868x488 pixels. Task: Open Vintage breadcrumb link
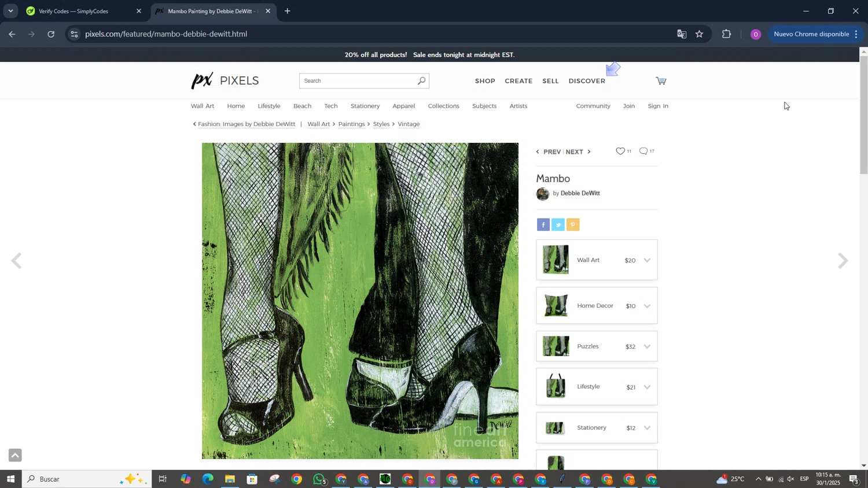409,124
